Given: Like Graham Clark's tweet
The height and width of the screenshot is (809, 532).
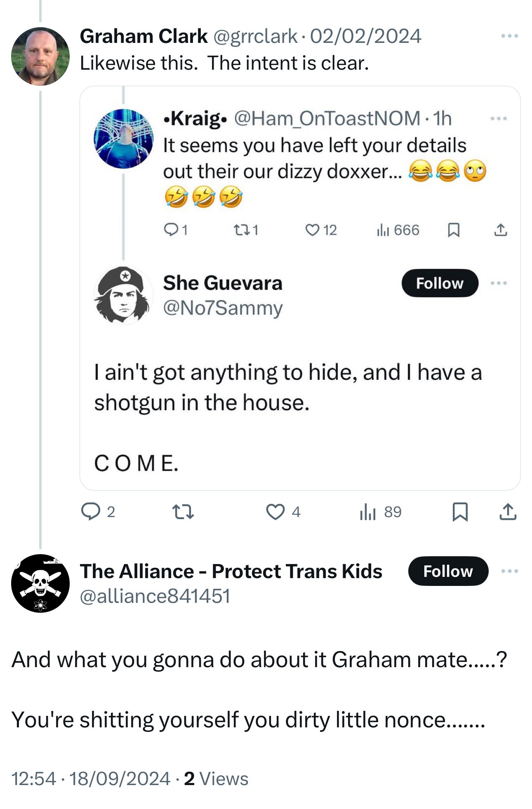Looking at the screenshot, I should 275,512.
